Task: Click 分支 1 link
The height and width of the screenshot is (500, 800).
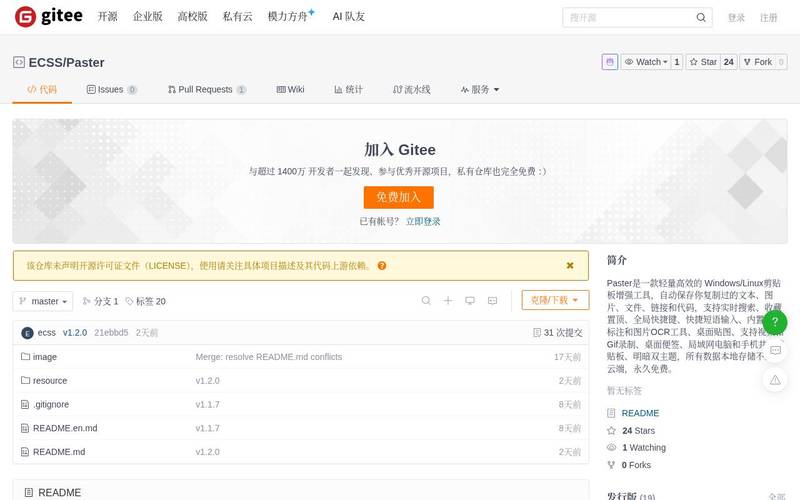Action: pos(101,302)
